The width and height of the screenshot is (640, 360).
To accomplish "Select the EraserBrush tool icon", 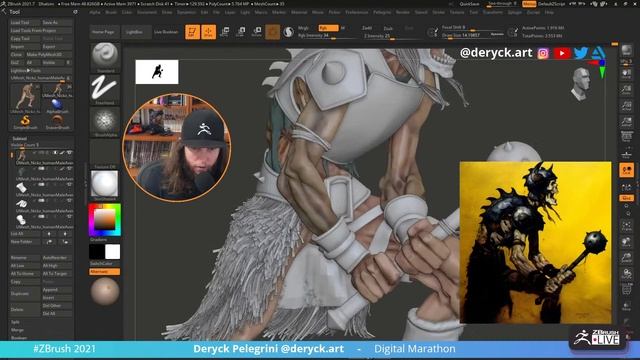I will coord(58,122).
